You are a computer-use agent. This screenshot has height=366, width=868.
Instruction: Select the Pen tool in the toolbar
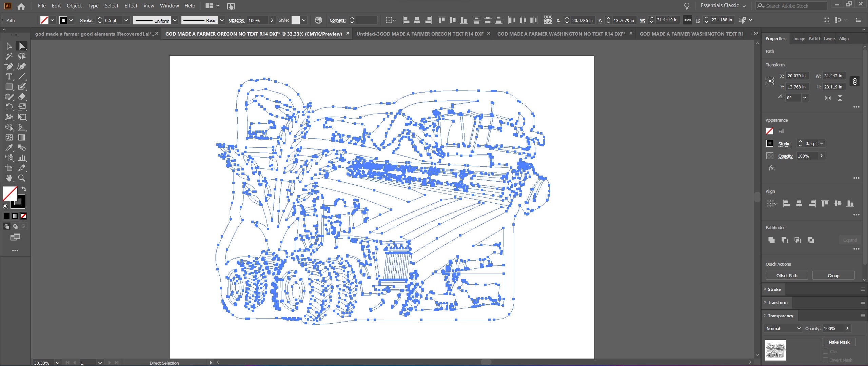tap(9, 66)
